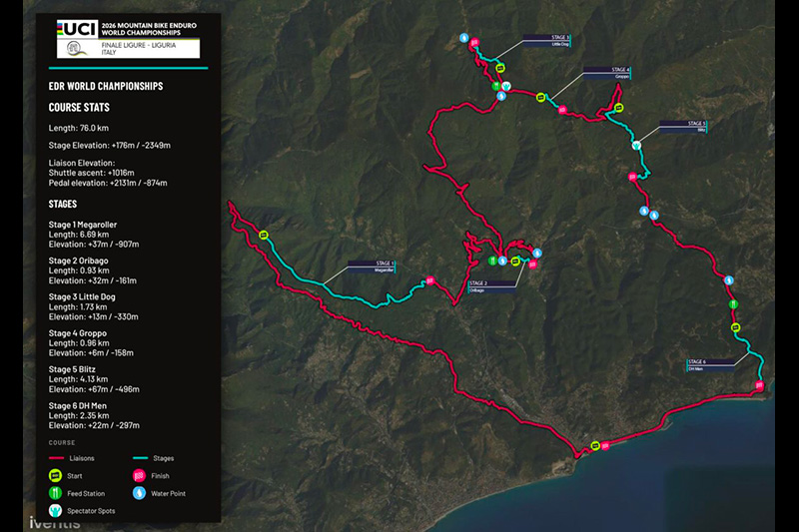Click 'Stage 1 Megaroller' in the stages list
The height and width of the screenshot is (532, 799).
[x=83, y=225]
